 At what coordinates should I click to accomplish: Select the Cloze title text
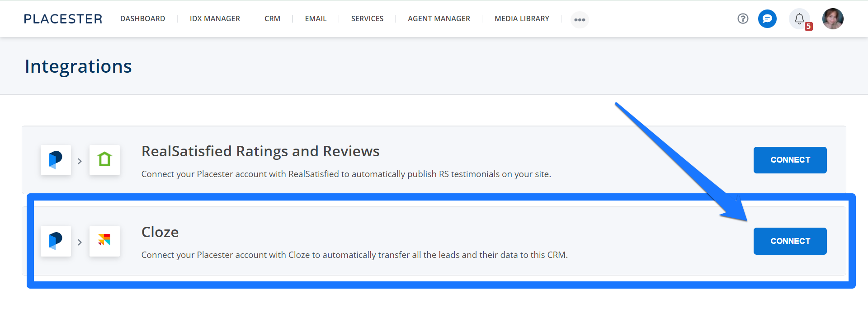pyautogui.click(x=160, y=232)
